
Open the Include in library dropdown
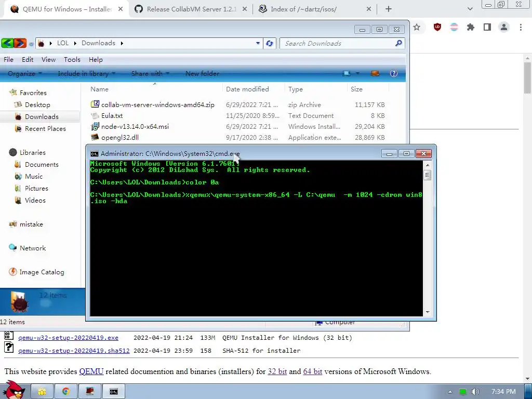(87, 73)
